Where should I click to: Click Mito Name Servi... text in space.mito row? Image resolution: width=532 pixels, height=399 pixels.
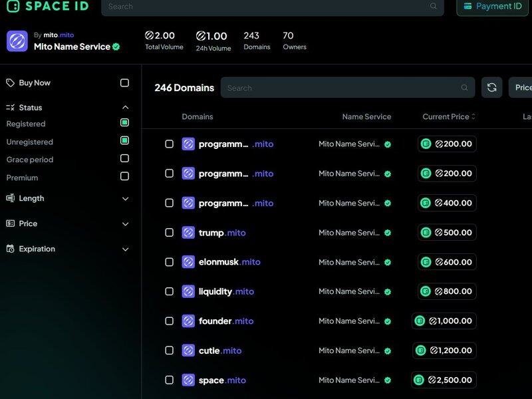coord(349,380)
